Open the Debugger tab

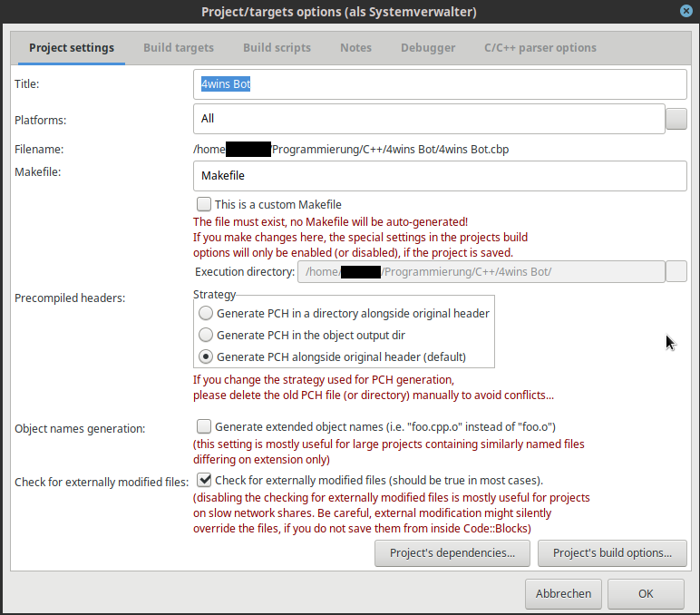click(x=428, y=48)
